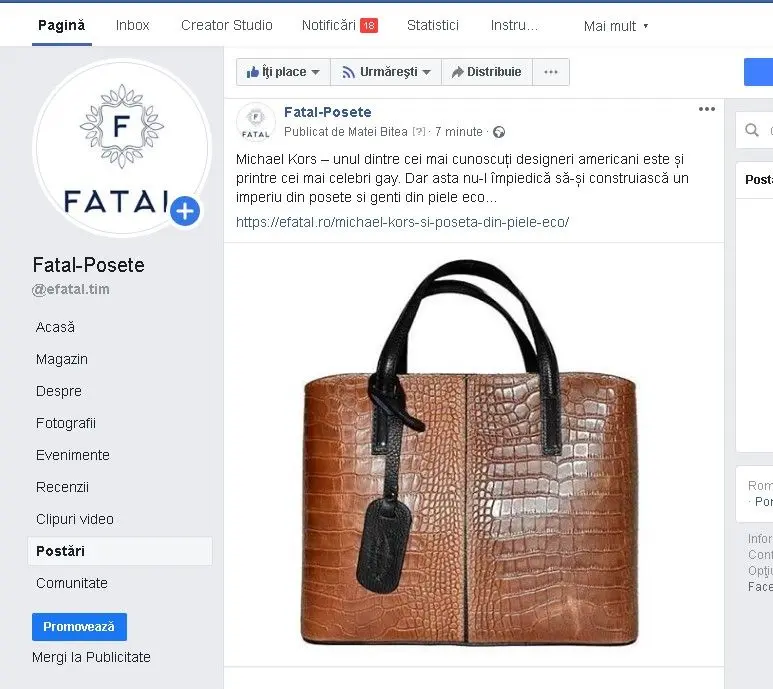Expand the Îți place dropdown
The width and height of the screenshot is (773, 689).
coord(283,72)
